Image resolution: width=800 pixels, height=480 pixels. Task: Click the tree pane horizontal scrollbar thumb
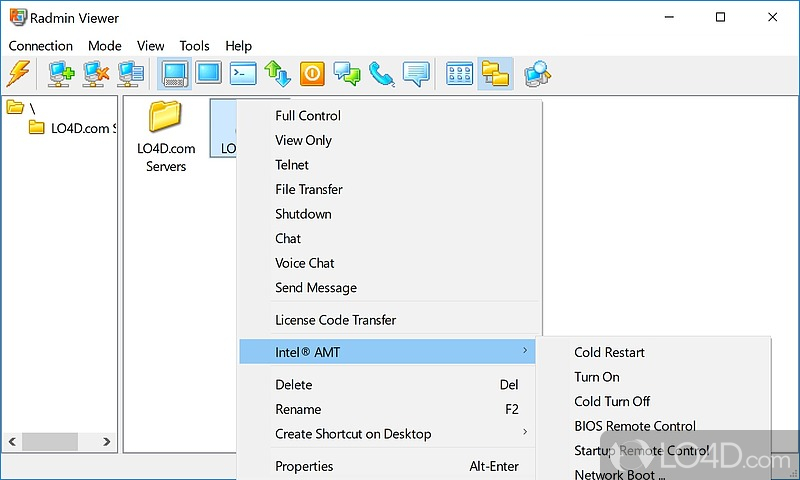point(49,441)
